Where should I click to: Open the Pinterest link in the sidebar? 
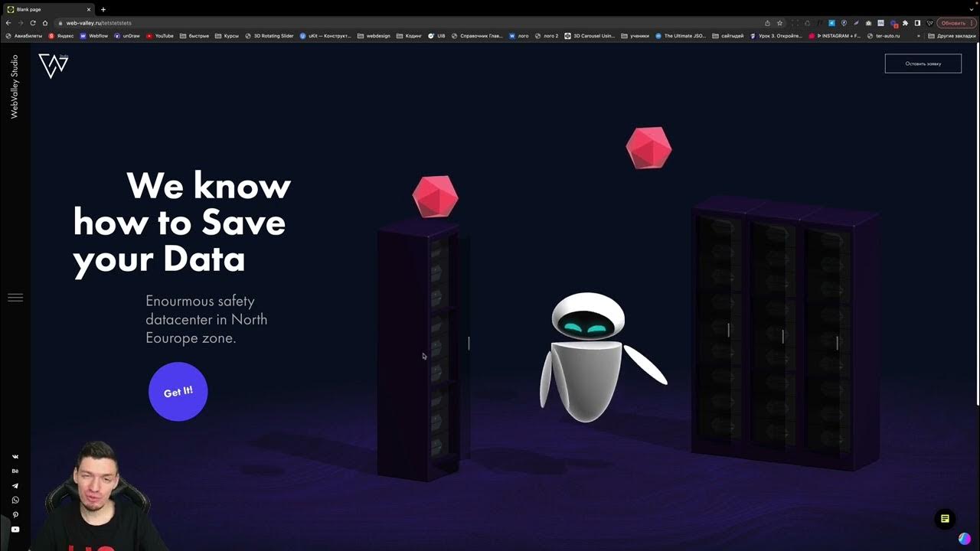[15, 515]
